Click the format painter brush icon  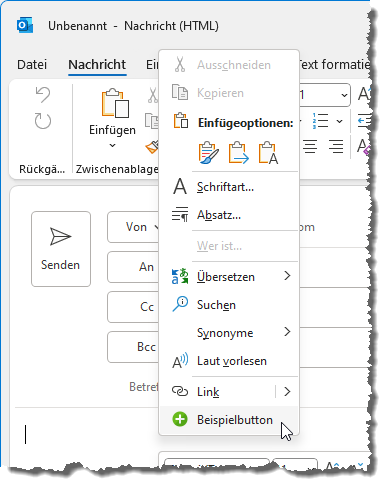coord(152,147)
